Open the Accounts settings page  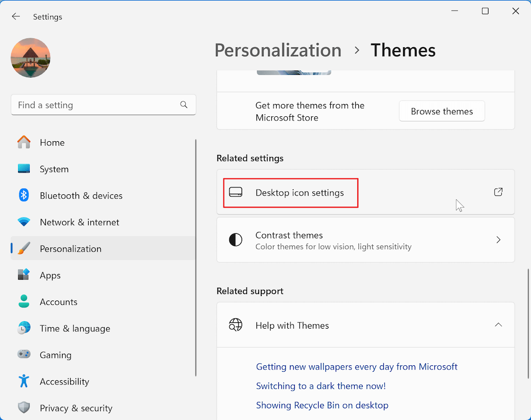(x=58, y=302)
